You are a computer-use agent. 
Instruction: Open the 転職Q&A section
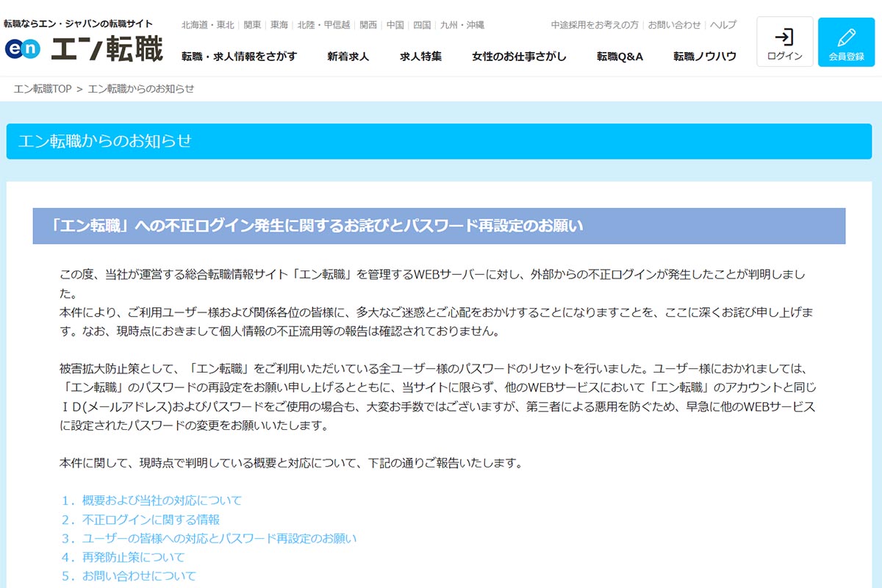[x=620, y=55]
